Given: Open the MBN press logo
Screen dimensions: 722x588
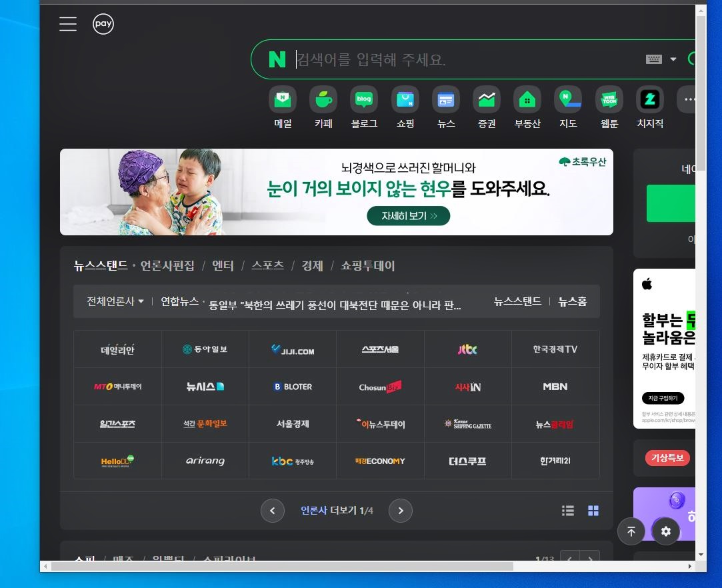Looking at the screenshot, I should coord(555,387).
